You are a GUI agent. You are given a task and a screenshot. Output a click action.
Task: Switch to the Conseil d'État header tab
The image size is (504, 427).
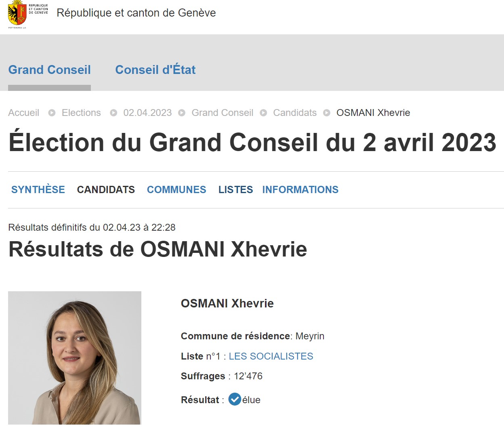click(x=155, y=70)
